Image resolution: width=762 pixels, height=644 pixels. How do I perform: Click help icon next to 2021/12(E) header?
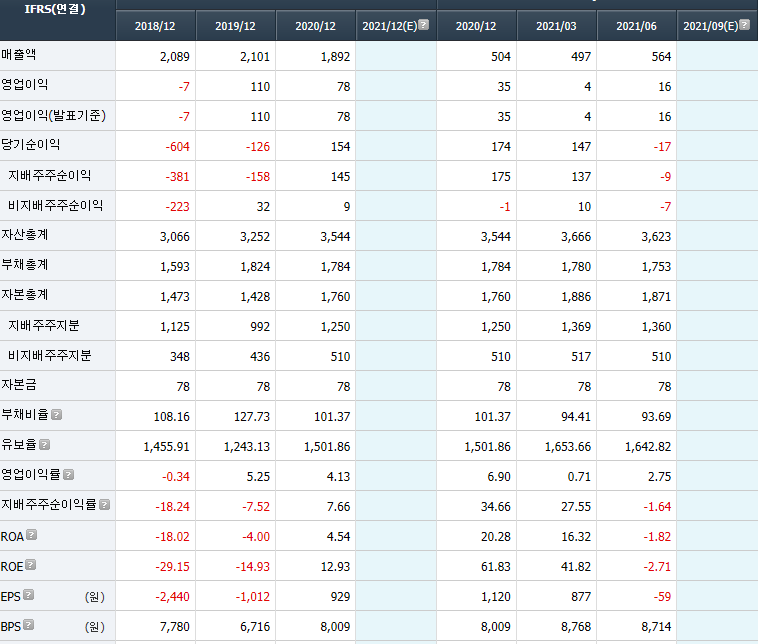424,25
